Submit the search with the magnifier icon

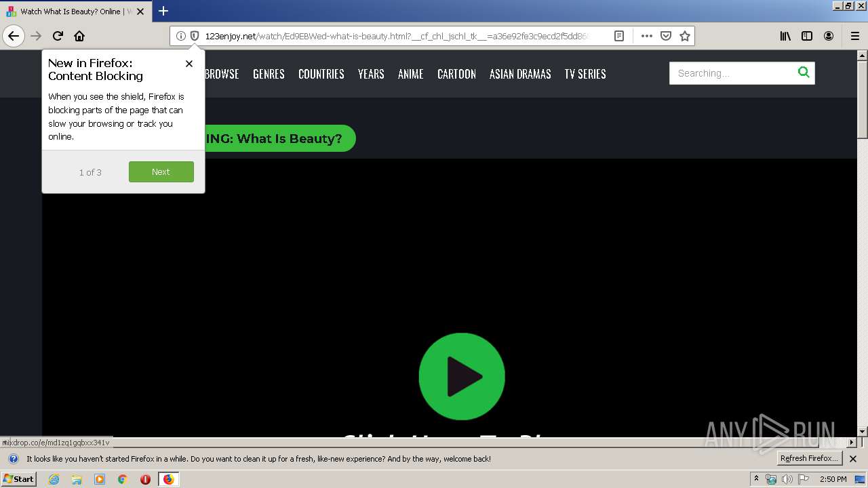[x=804, y=73]
